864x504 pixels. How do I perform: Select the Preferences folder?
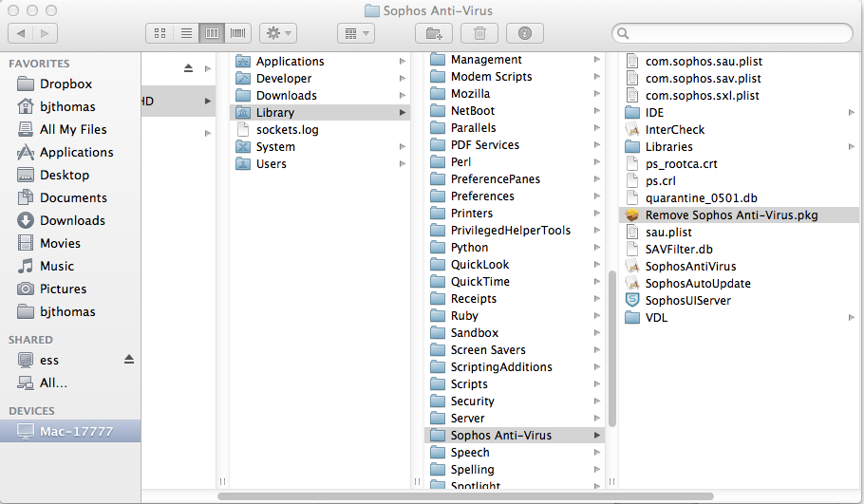(515, 196)
